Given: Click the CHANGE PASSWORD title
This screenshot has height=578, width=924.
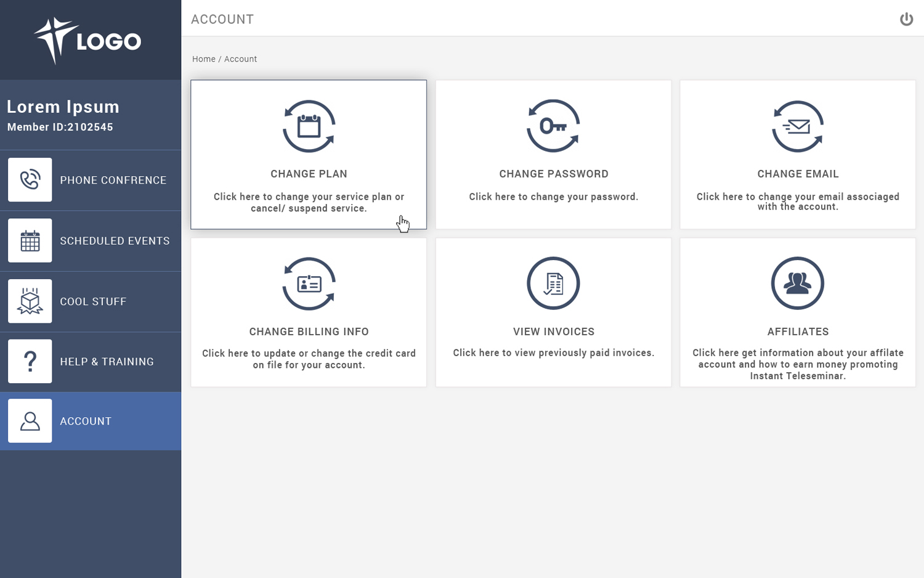Looking at the screenshot, I should [x=554, y=174].
